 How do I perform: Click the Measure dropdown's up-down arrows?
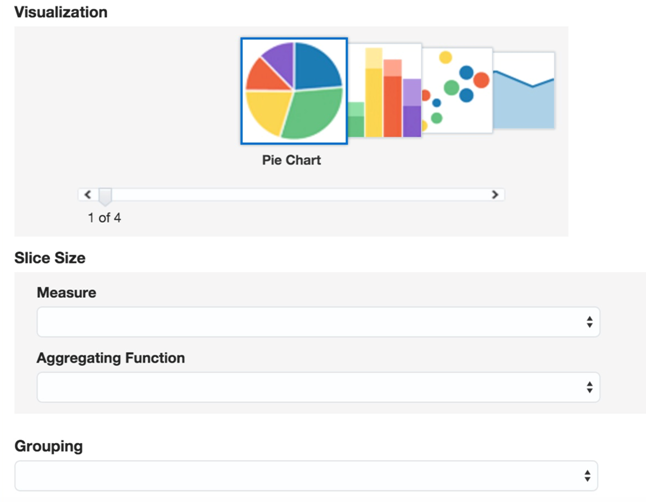[x=589, y=322]
